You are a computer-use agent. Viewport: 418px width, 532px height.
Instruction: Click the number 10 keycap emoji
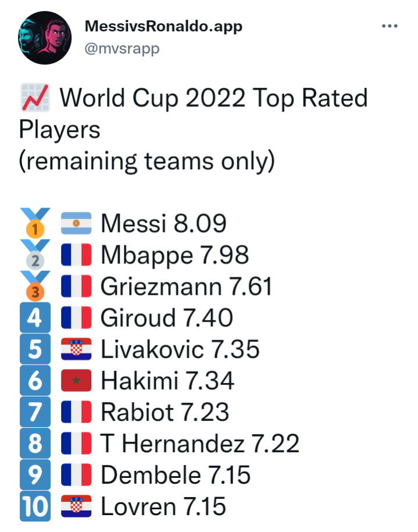(x=35, y=506)
